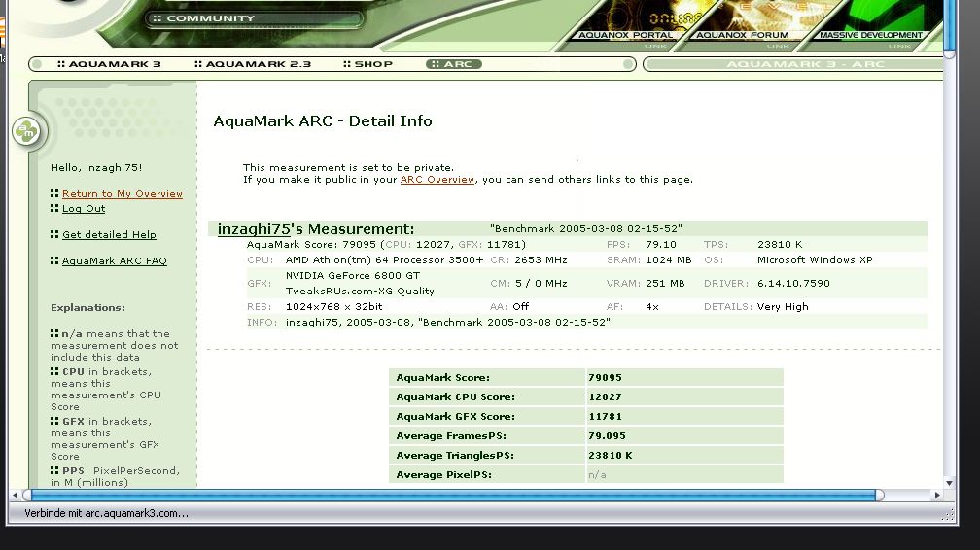Open the AquaMark 3 menu
This screenshot has width=980, height=550.
109,64
